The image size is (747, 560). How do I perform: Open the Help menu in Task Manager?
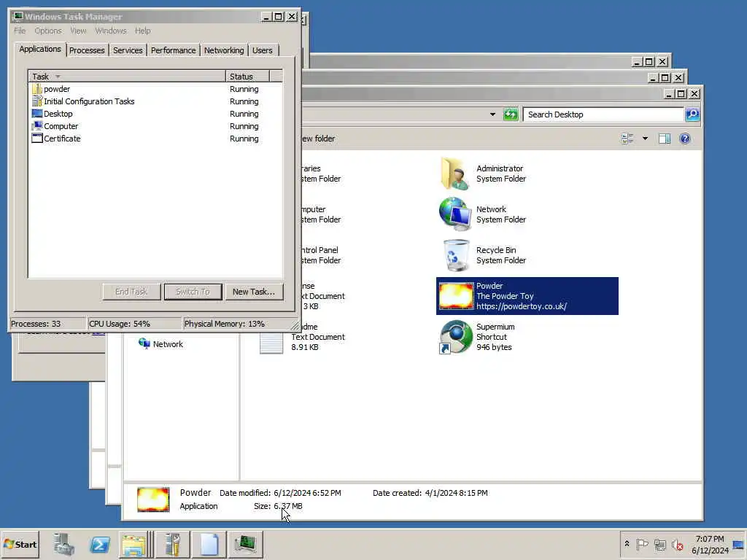(142, 31)
